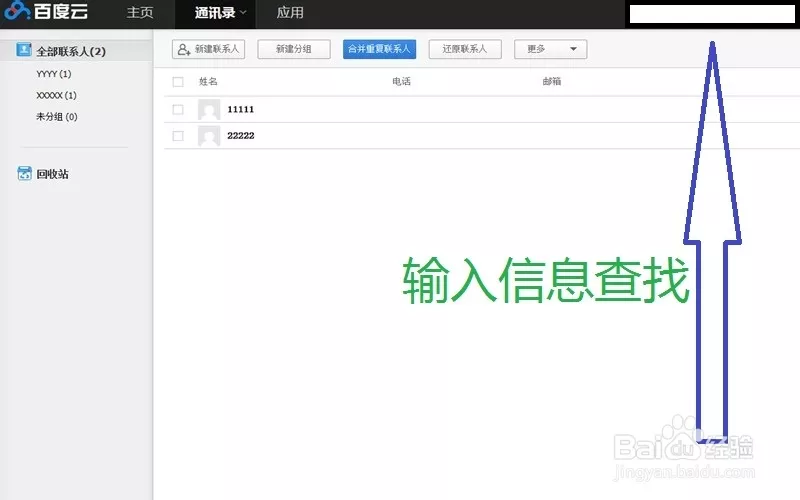The image size is (800, 500).
Task: Click the 电话 column header
Action: [x=402, y=82]
